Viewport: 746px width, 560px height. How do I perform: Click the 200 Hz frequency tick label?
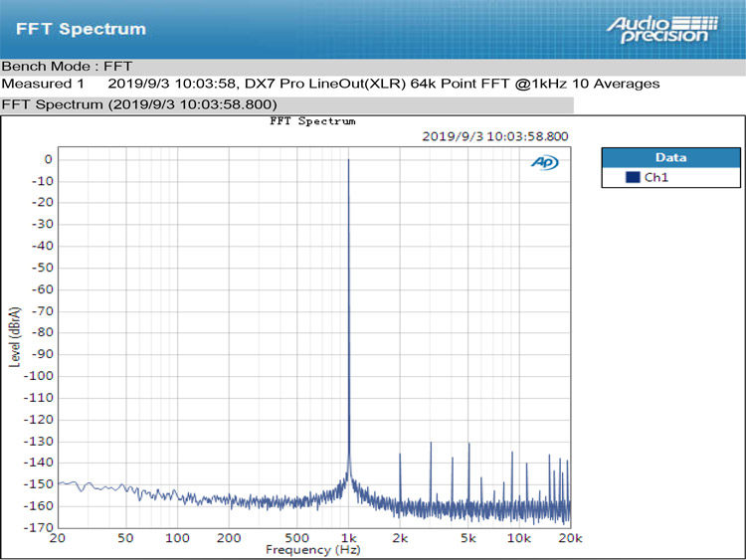(229, 538)
